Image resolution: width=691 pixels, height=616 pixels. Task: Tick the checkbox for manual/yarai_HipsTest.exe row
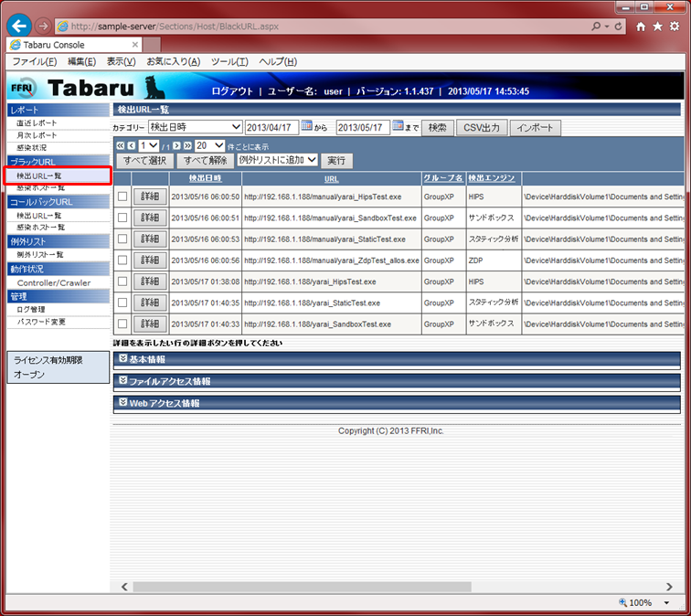[x=122, y=196]
